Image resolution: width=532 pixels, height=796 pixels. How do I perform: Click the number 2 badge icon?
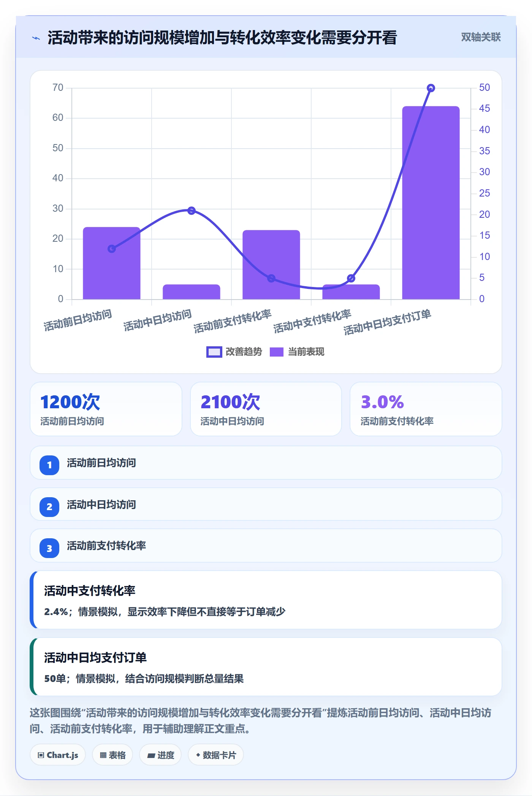click(x=49, y=507)
